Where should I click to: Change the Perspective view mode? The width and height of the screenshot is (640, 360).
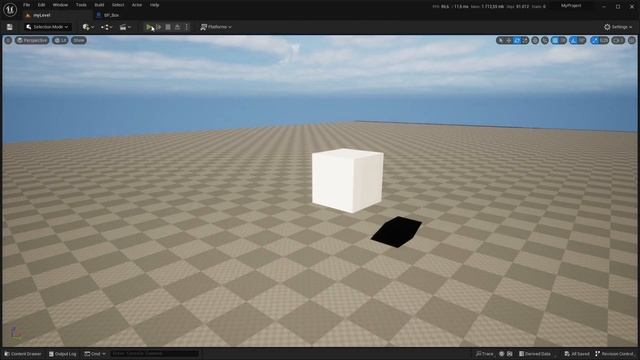click(32, 40)
